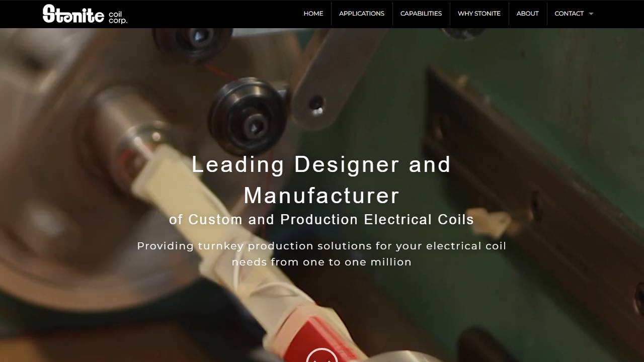This screenshot has width=644, height=362.
Task: Click the 'Providing turnkey production solutions' paragraph
Action: [x=321, y=254]
